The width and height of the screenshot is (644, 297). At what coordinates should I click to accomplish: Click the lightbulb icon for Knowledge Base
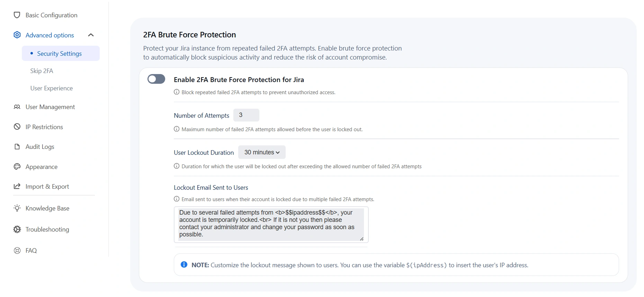point(17,208)
